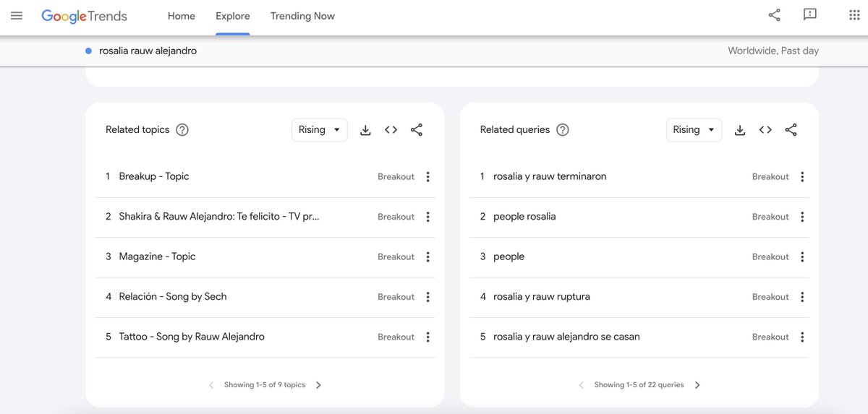Open Rising dropdown in Related queries
The width and height of the screenshot is (868, 414).
pyautogui.click(x=694, y=130)
